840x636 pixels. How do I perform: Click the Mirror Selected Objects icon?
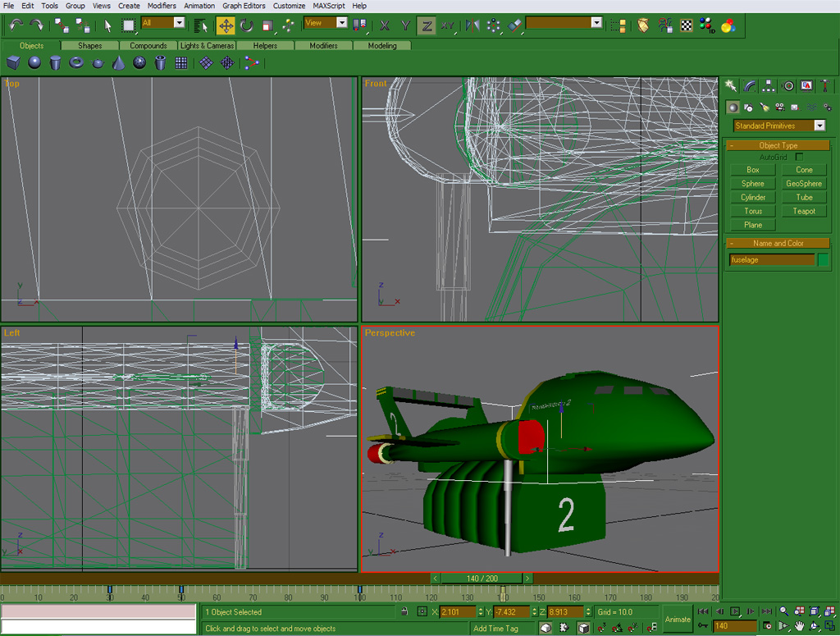(472, 25)
